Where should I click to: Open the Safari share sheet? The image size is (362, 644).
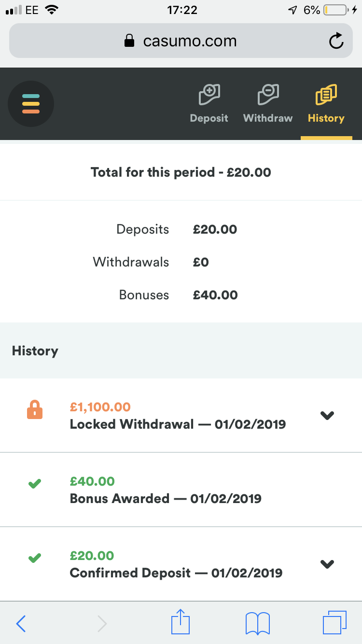[x=181, y=621]
